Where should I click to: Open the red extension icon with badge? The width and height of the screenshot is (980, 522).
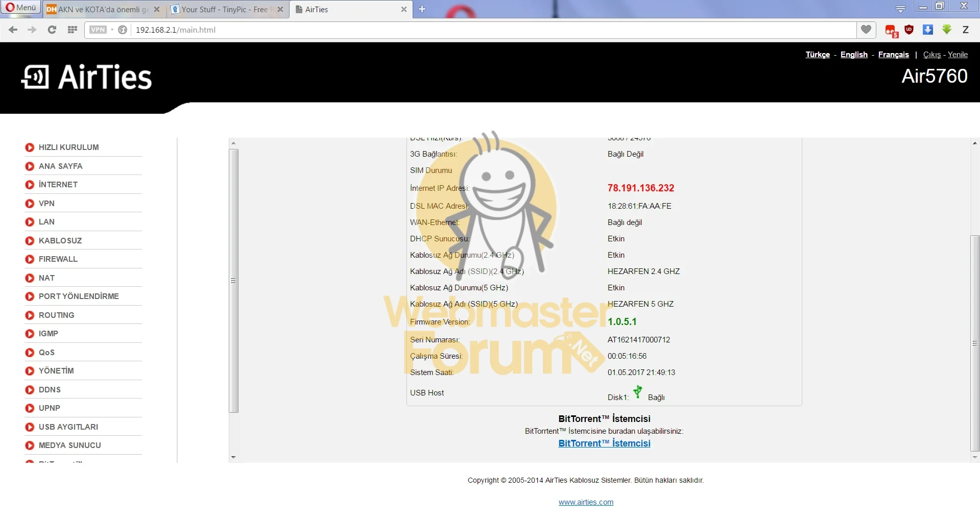[891, 31]
